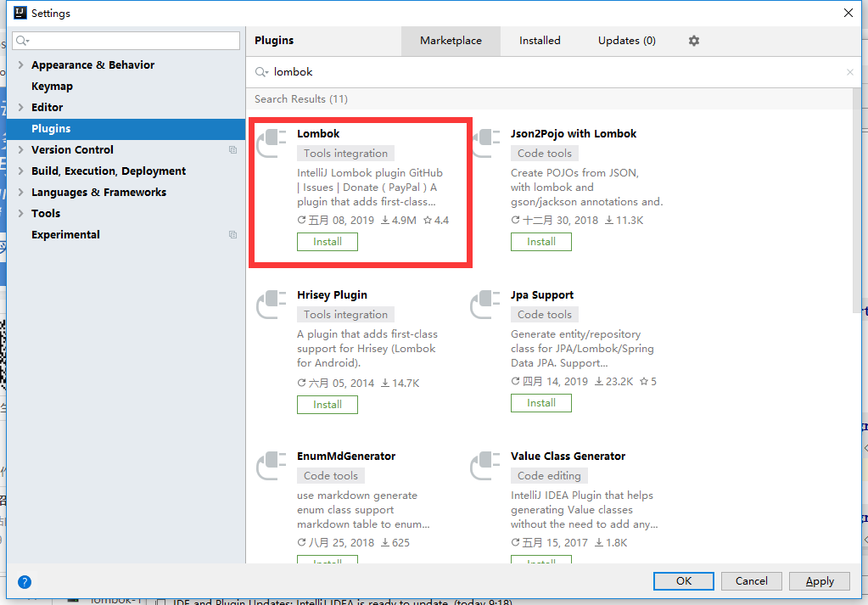Install the Lombok plugin

point(328,242)
